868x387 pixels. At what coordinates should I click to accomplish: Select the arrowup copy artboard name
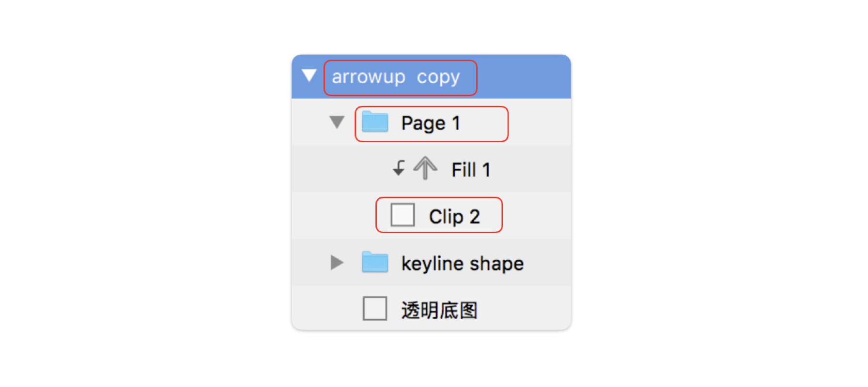[395, 77]
